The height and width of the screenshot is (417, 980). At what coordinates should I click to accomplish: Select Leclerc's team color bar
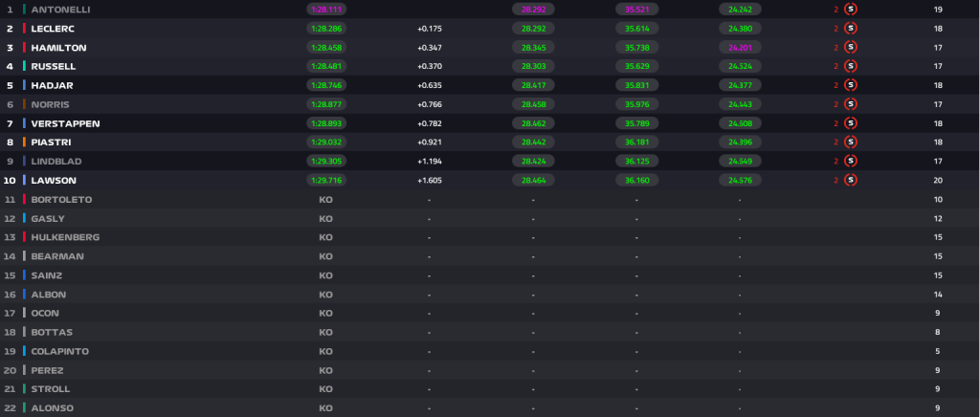24,29
